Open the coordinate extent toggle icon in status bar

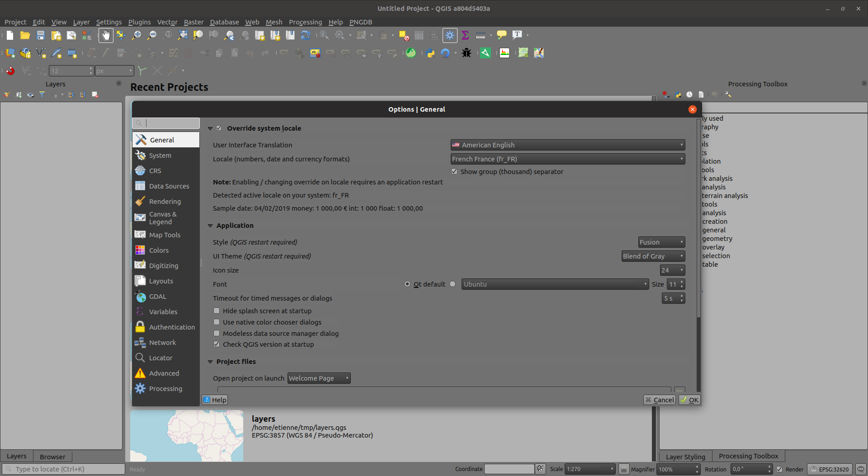540,469
